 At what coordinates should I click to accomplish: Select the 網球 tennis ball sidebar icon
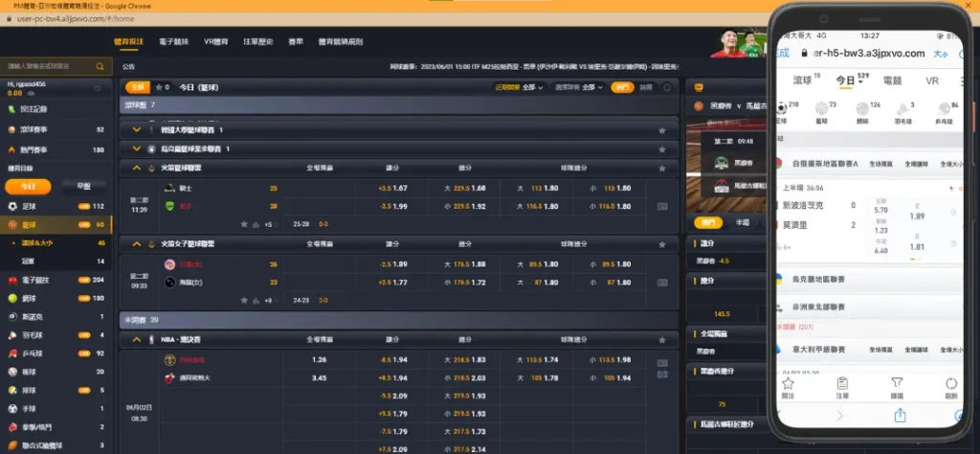(x=11, y=298)
